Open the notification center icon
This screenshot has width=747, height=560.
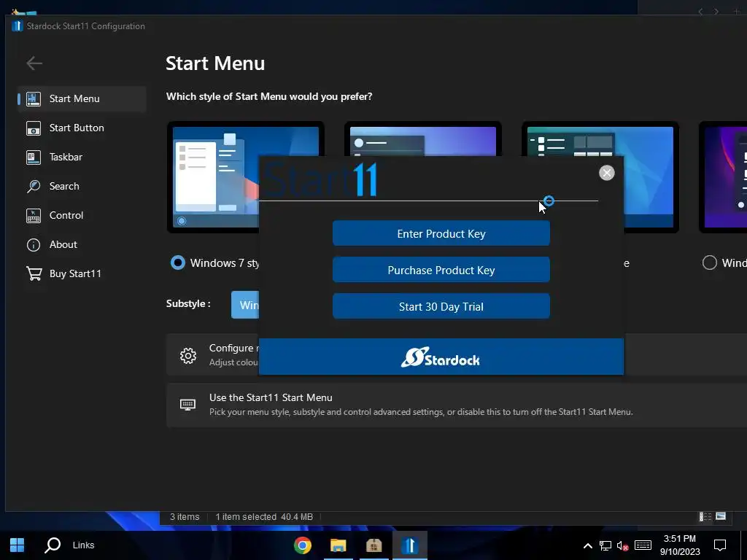720,545
